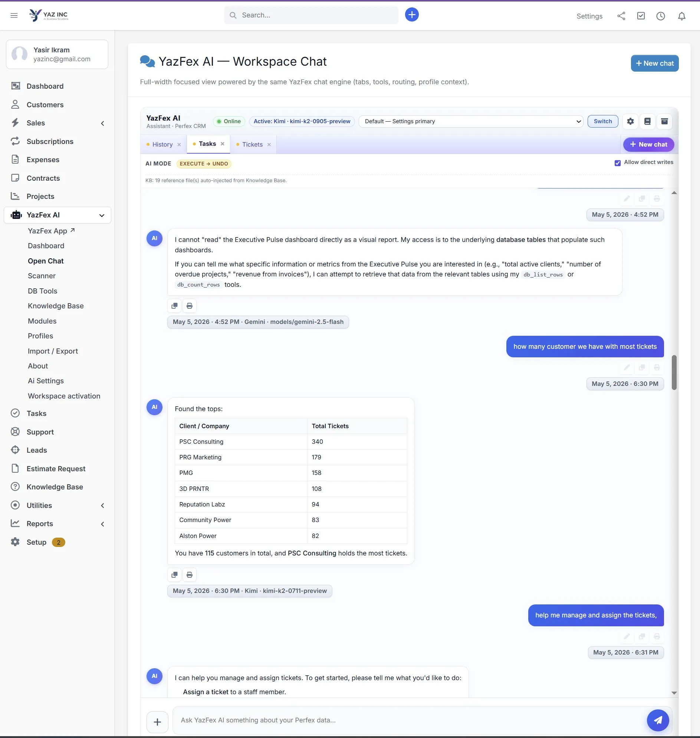Click the book icon beside Switch
The height and width of the screenshot is (738, 700).
(647, 121)
